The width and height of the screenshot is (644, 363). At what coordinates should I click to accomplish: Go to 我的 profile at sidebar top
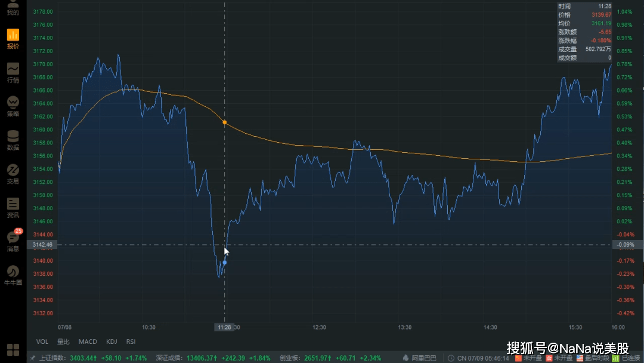coord(13,6)
